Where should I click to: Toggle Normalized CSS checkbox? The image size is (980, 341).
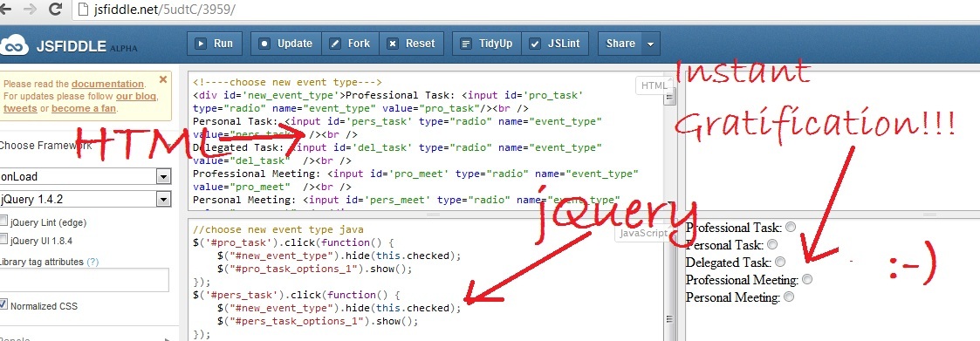click(x=3, y=304)
